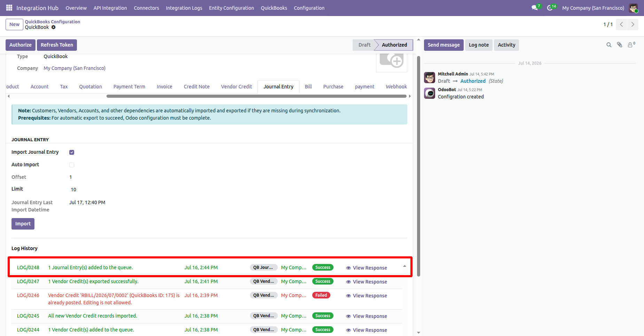644x336 pixels.
Task: Click the Send message button
Action: pyautogui.click(x=443, y=45)
